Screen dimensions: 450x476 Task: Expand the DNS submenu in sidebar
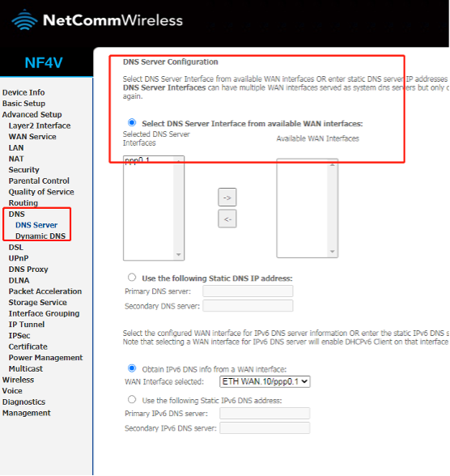pos(17,214)
